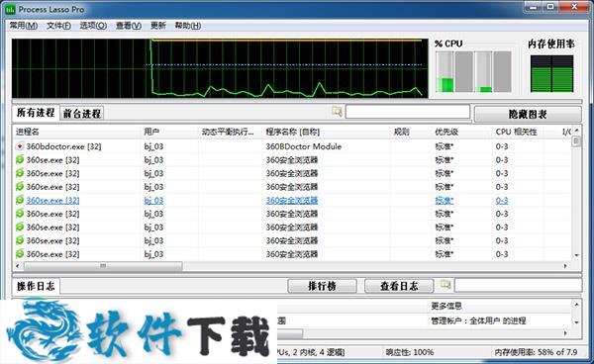Click the 操作日志 panel label
The width and height of the screenshot is (594, 364).
click(x=36, y=286)
